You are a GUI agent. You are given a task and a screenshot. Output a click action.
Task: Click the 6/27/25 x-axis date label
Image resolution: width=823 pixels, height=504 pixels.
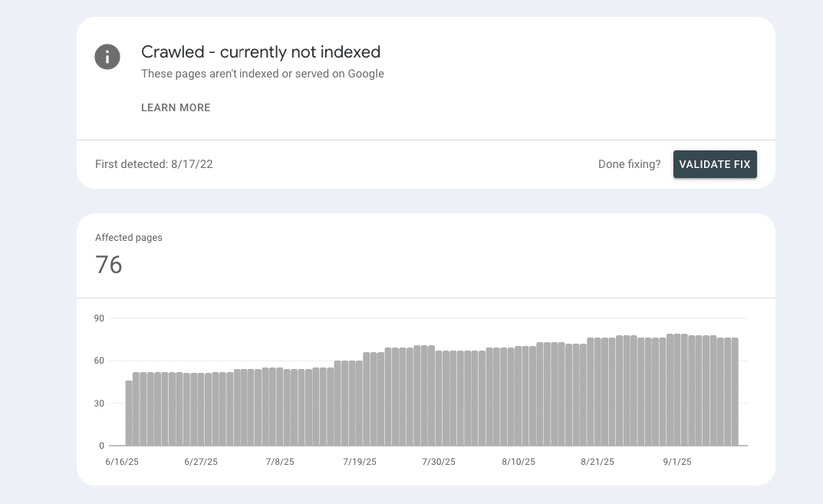click(x=201, y=462)
